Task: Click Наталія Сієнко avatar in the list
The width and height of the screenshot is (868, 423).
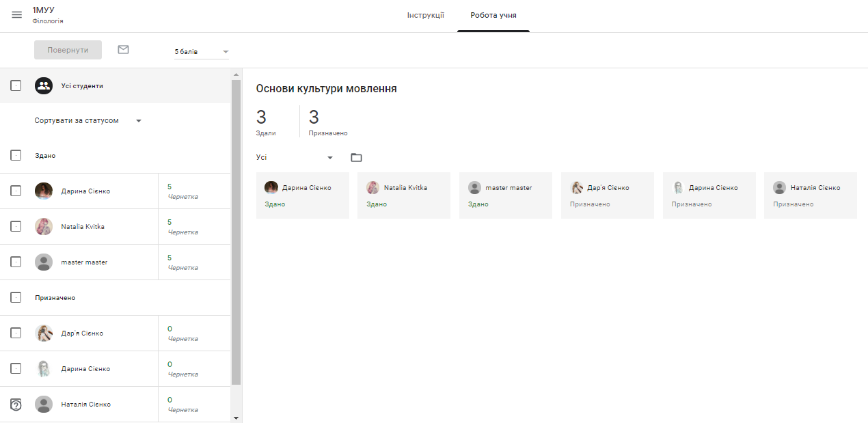Action: tap(44, 405)
